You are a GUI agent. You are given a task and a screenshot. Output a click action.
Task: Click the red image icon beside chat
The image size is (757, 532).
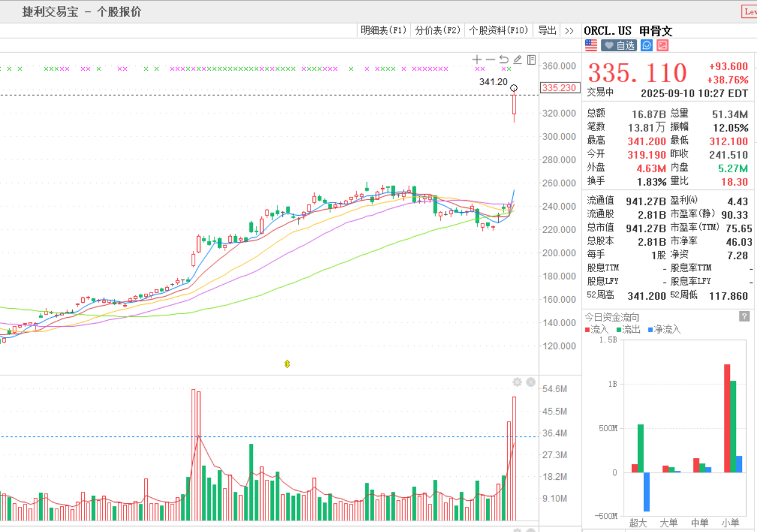click(x=663, y=45)
